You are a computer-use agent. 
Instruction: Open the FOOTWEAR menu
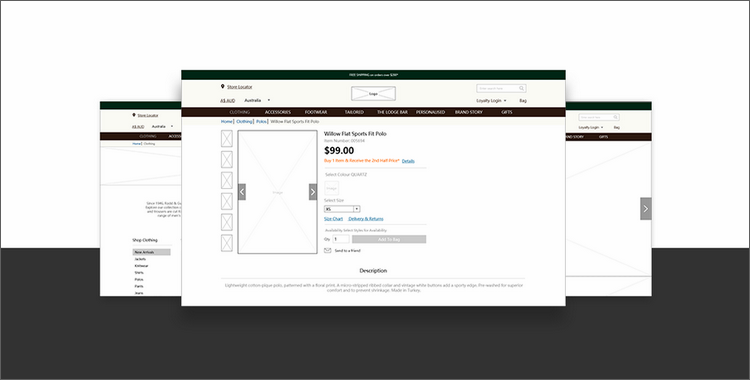point(316,112)
